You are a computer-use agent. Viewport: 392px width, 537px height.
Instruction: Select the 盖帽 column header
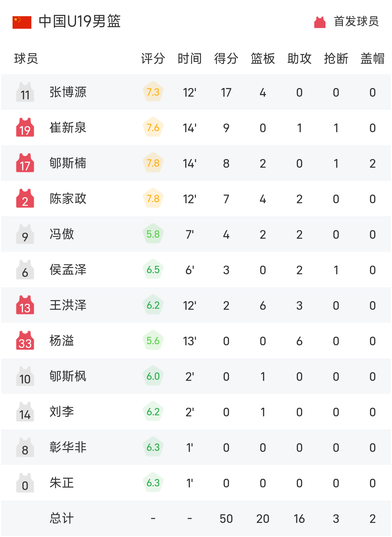pyautogui.click(x=373, y=58)
